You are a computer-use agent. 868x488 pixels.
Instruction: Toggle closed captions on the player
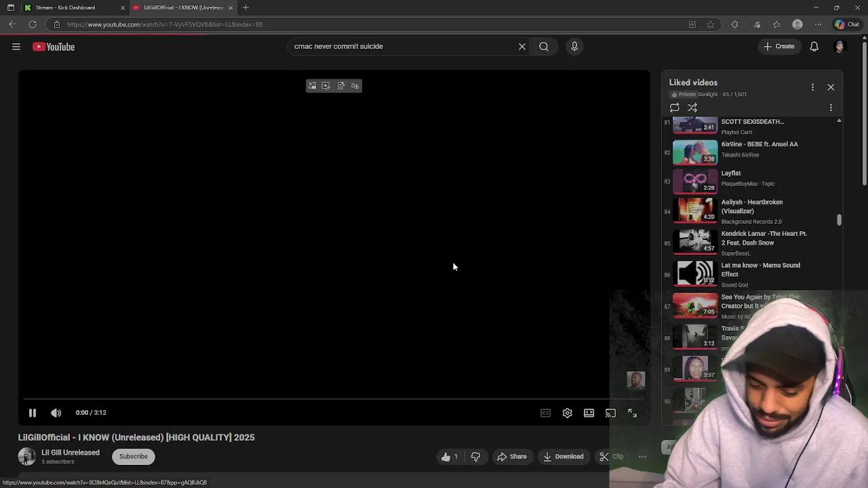click(545, 413)
